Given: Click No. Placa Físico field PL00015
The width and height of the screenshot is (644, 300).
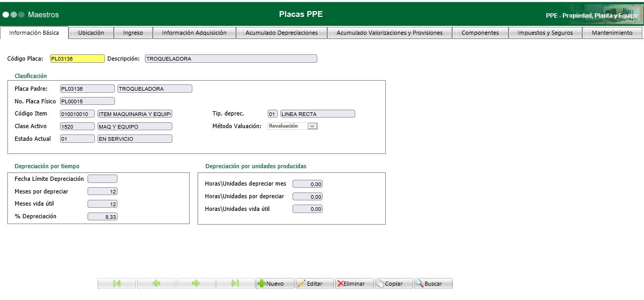Looking at the screenshot, I should pyautogui.click(x=87, y=101).
